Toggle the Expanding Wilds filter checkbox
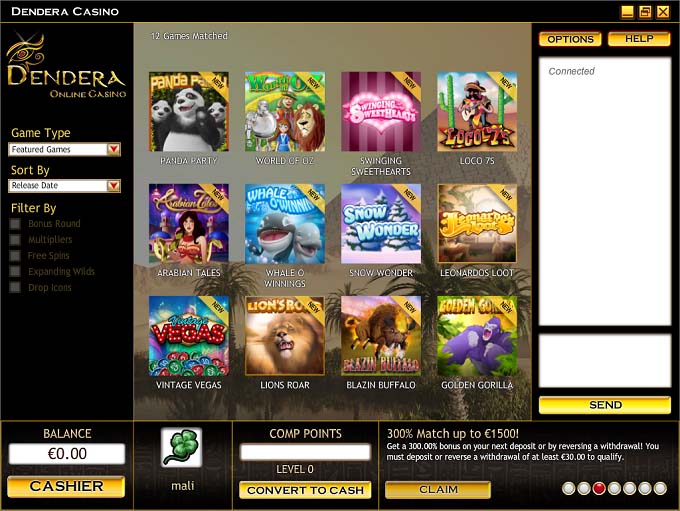Image resolution: width=680 pixels, height=511 pixels. [x=15, y=272]
